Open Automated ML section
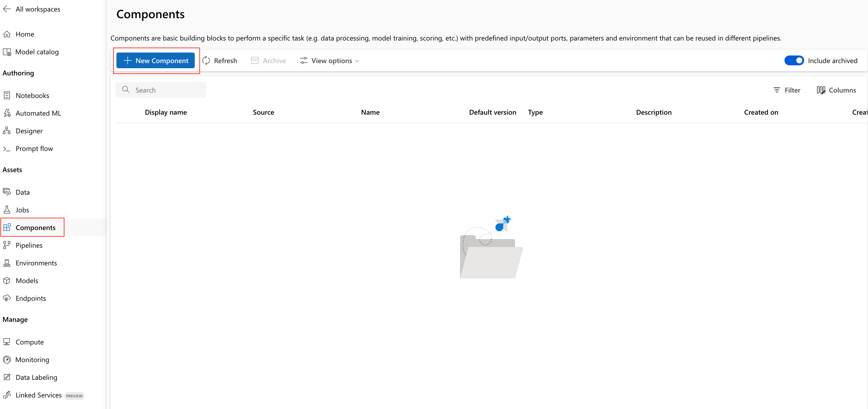This screenshot has height=409, width=868. pos(38,113)
